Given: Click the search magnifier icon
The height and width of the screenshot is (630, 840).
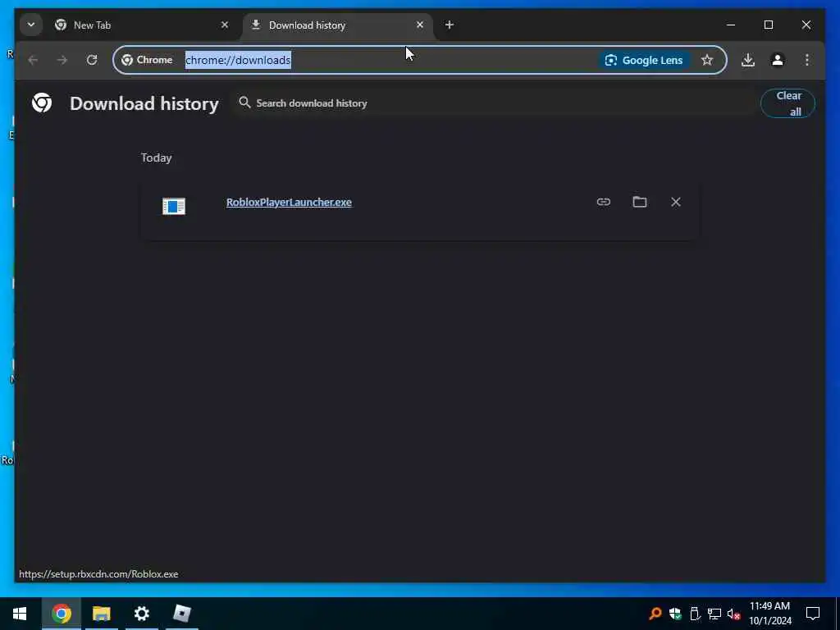Looking at the screenshot, I should pyautogui.click(x=244, y=103).
